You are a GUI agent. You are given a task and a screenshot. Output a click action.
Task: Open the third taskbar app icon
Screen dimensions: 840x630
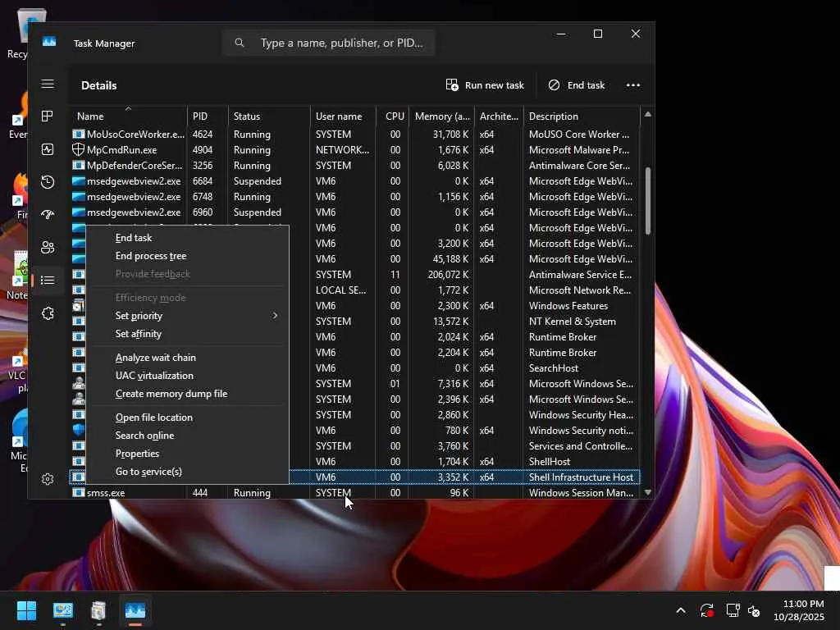[x=98, y=610]
